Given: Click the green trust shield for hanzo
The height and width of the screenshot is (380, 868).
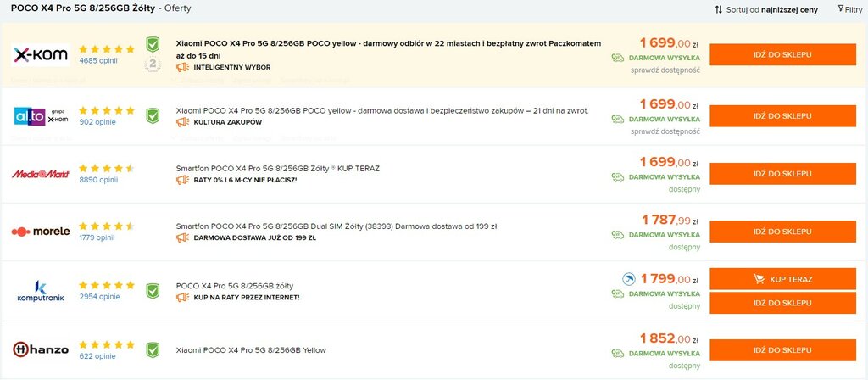Looking at the screenshot, I should click(x=153, y=349).
